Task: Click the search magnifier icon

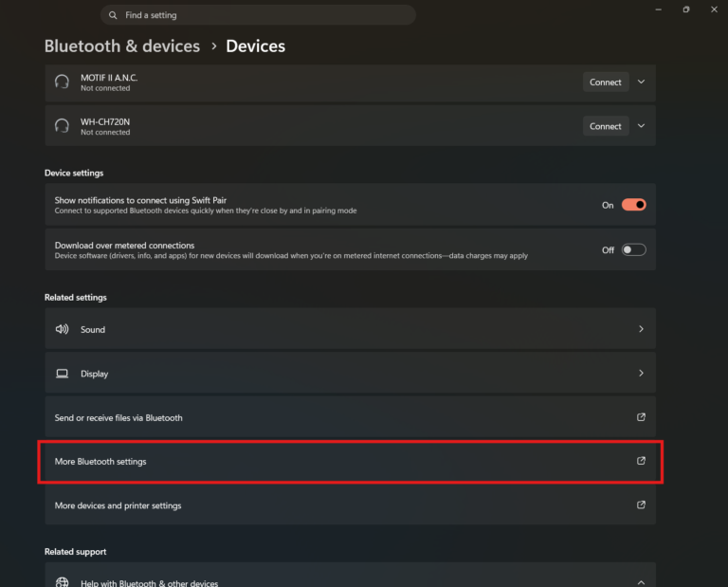Action: coord(113,15)
